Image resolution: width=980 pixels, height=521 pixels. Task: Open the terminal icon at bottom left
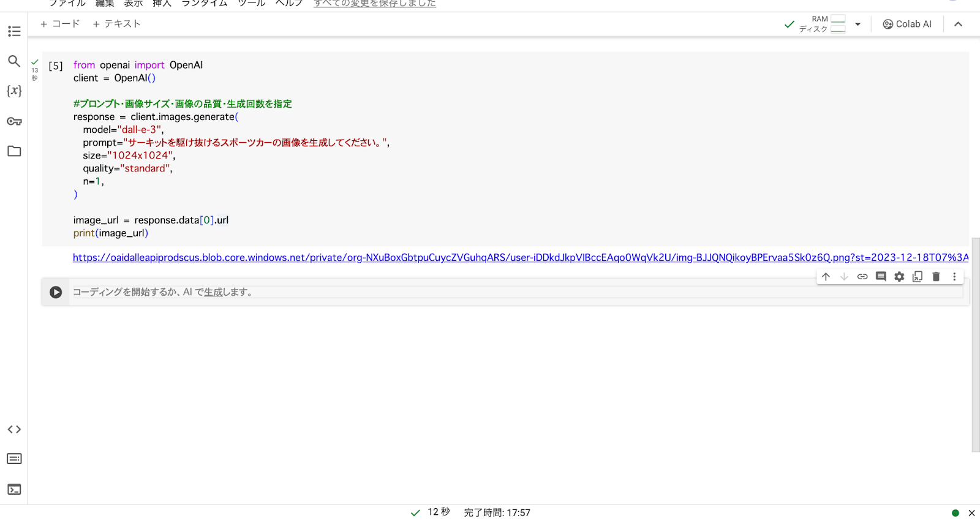14,489
